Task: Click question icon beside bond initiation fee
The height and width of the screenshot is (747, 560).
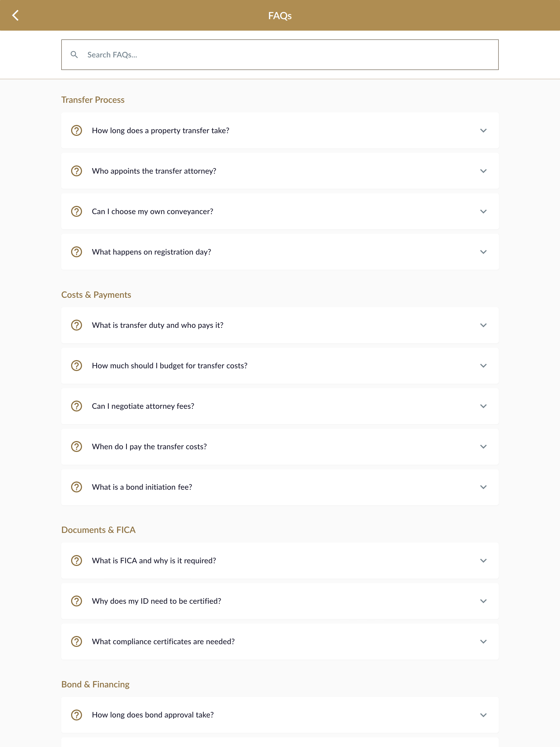Action: (77, 487)
